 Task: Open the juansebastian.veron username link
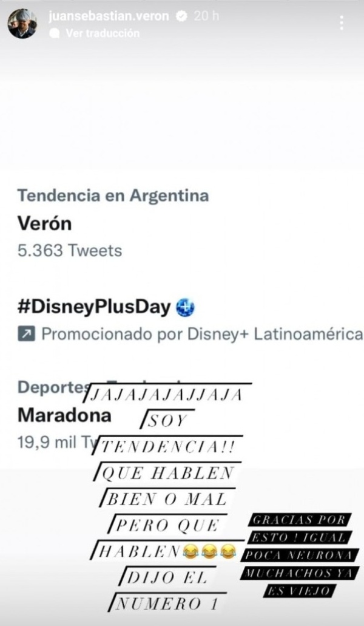click(x=109, y=16)
